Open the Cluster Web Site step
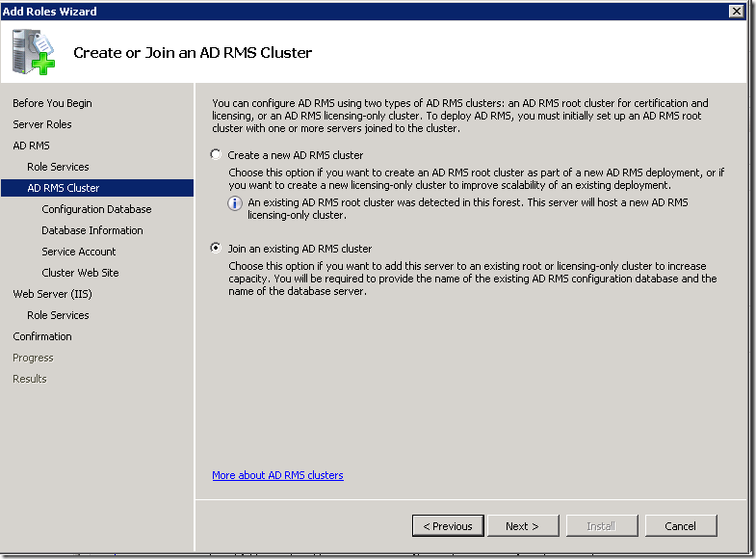Image resolution: width=756 pixels, height=559 pixels. coord(80,273)
